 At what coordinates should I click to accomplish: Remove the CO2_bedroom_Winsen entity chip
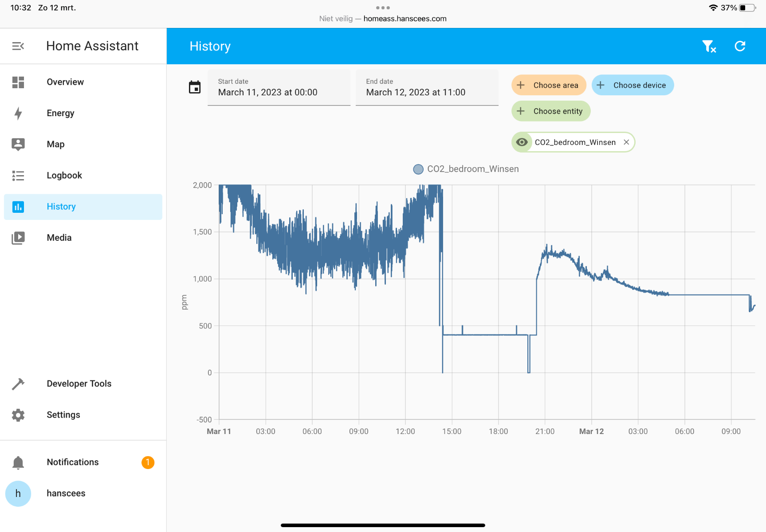point(626,142)
